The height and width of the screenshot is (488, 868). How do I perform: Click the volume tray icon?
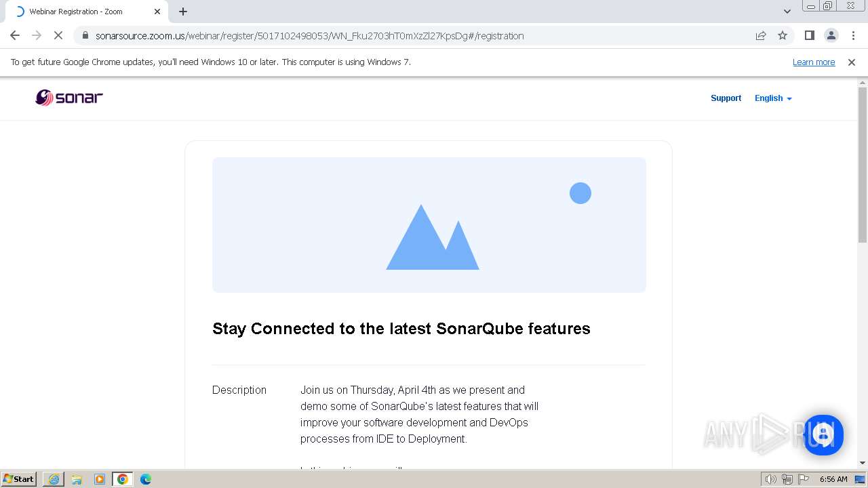pyautogui.click(x=771, y=479)
